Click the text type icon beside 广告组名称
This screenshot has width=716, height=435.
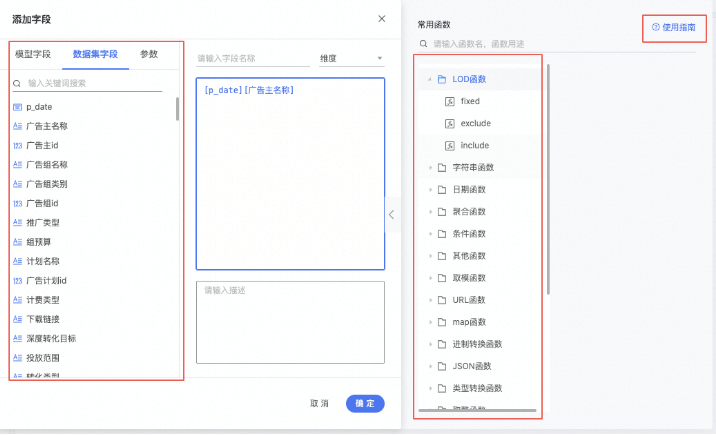click(x=17, y=165)
